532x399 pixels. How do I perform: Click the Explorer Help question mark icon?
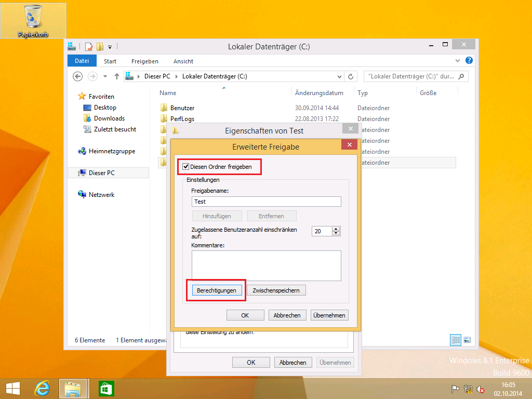pos(469,60)
